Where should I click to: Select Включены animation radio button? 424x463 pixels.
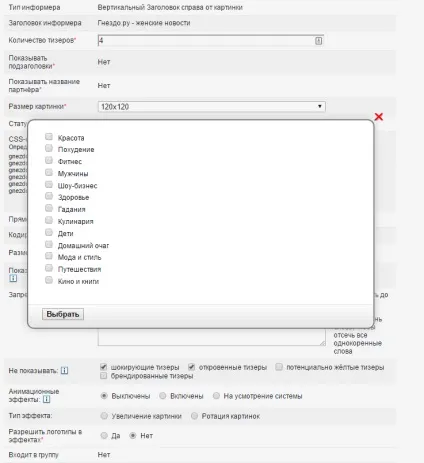[163, 396]
